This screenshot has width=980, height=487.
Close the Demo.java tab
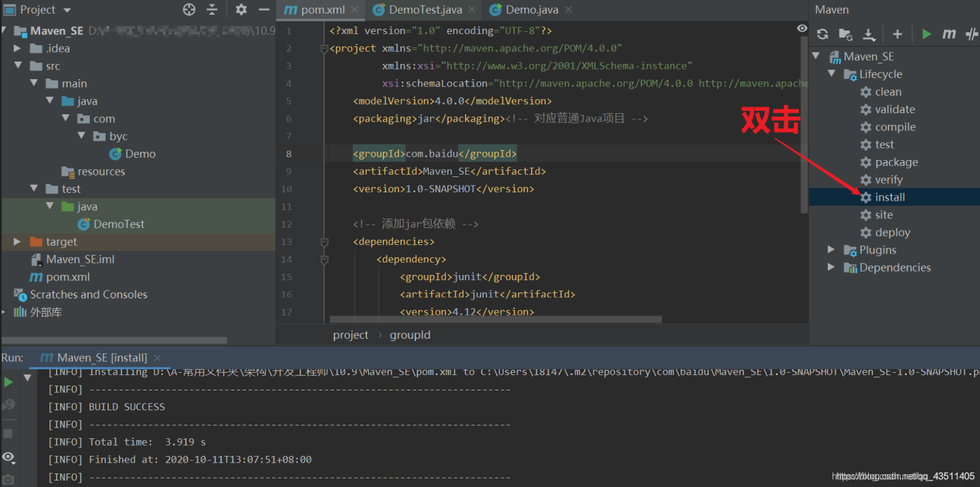pyautogui.click(x=568, y=10)
